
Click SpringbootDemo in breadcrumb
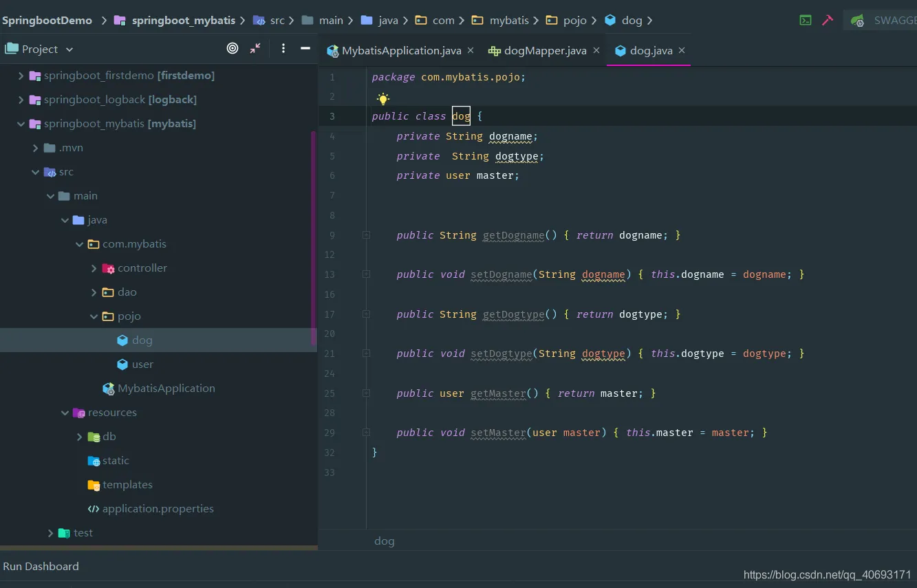click(47, 21)
